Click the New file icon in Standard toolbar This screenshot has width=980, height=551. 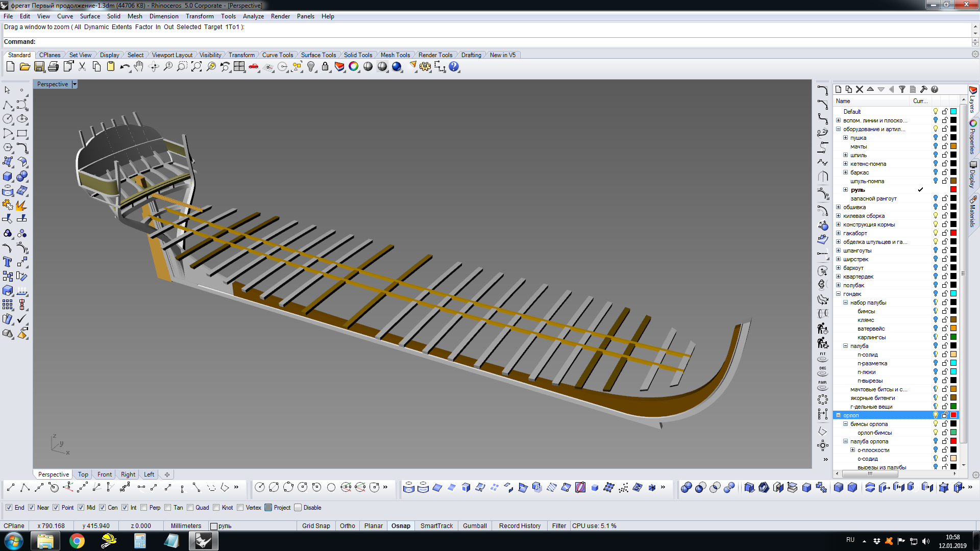(x=10, y=67)
